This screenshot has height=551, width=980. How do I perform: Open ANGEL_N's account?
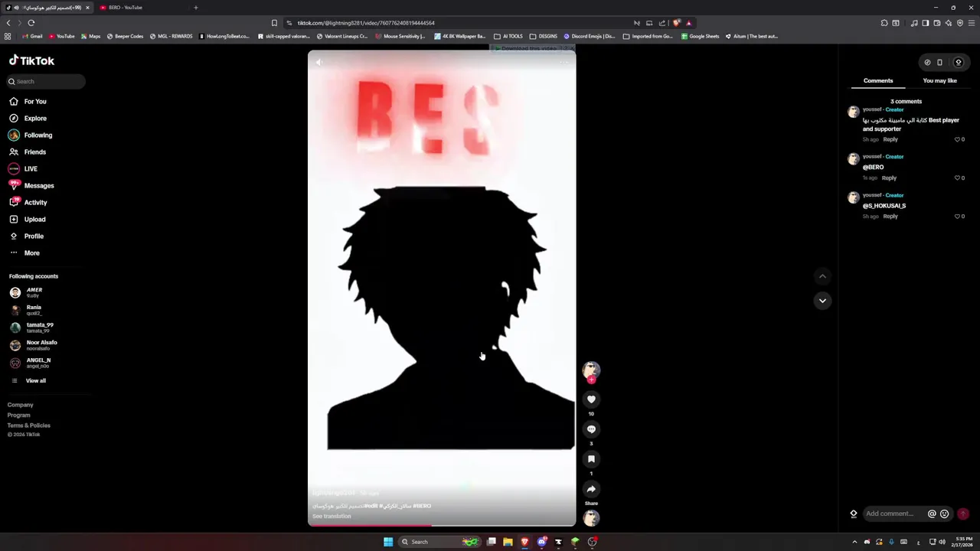point(30,363)
